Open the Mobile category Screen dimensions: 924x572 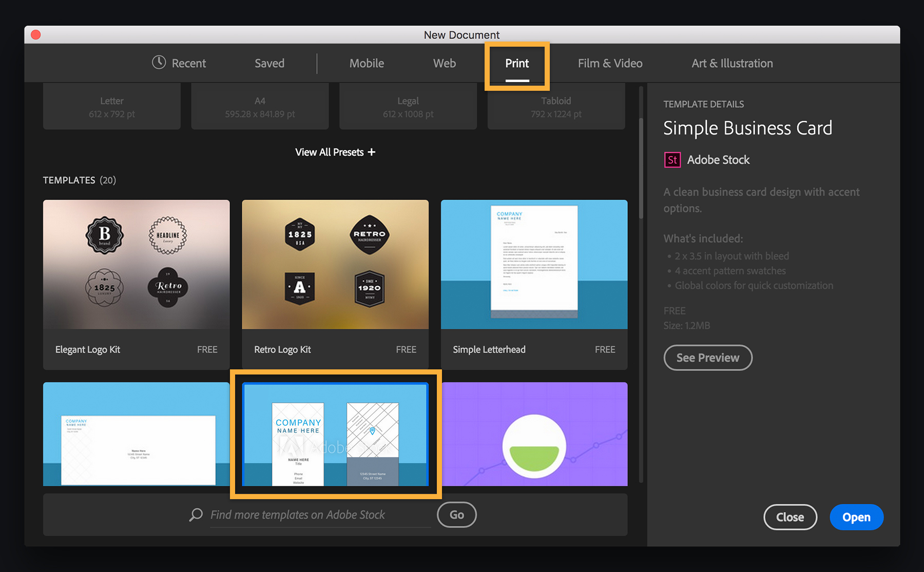[367, 63]
